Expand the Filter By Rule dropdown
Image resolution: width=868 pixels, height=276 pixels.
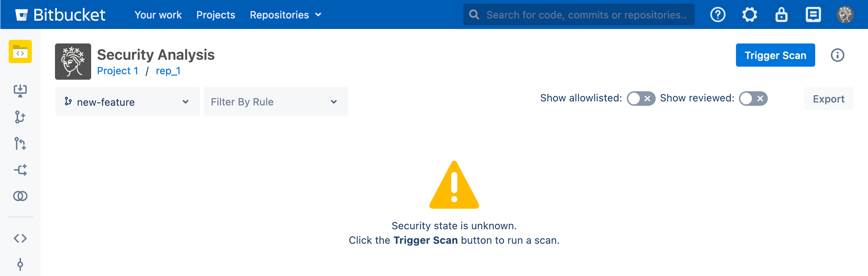coord(276,102)
